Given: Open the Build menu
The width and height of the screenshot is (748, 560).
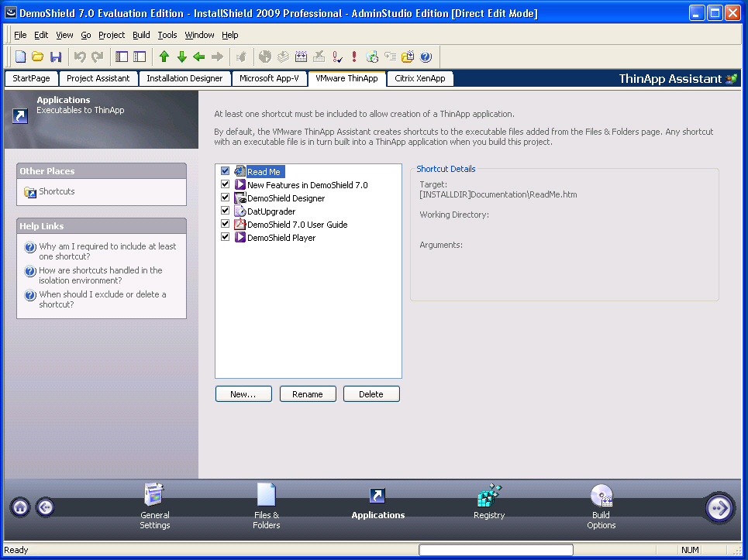Looking at the screenshot, I should point(141,35).
